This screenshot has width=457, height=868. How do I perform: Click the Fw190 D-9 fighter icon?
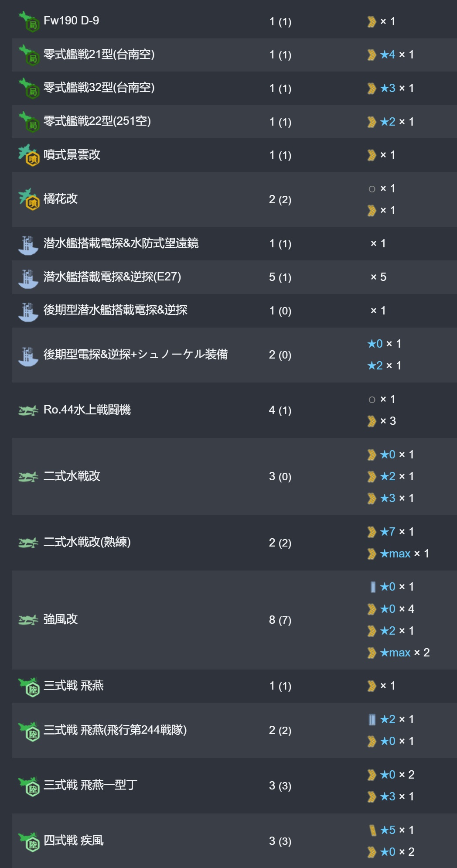pos(29,21)
